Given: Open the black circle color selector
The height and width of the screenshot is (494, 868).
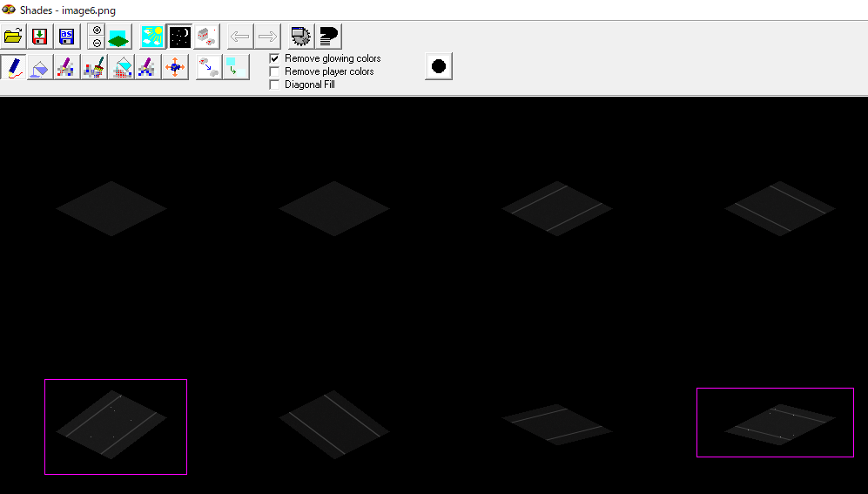Looking at the screenshot, I should click(439, 66).
